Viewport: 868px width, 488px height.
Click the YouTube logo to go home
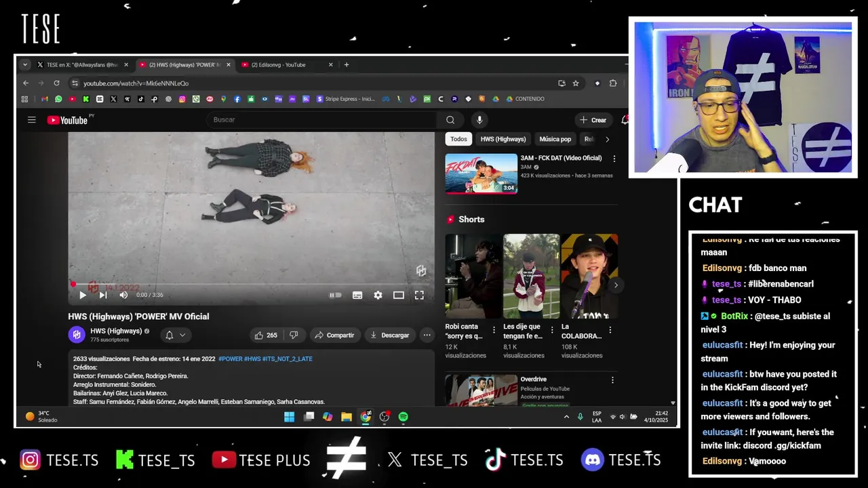(x=68, y=120)
